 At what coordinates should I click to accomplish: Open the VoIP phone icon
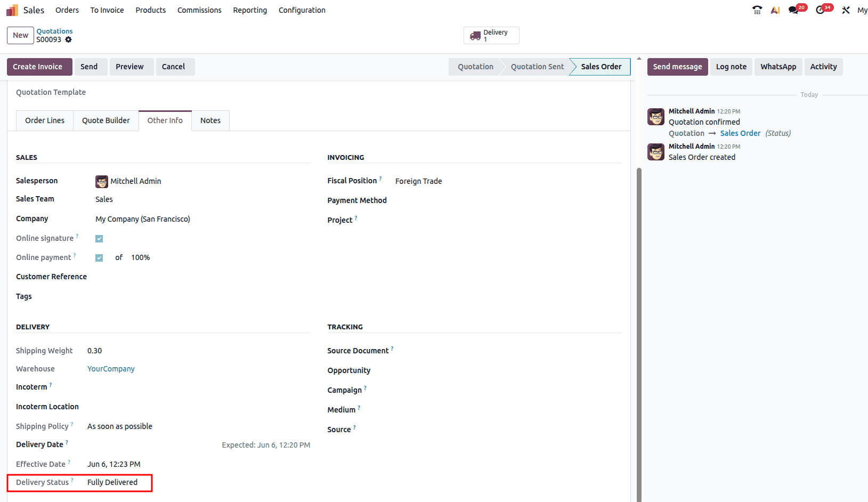click(757, 10)
